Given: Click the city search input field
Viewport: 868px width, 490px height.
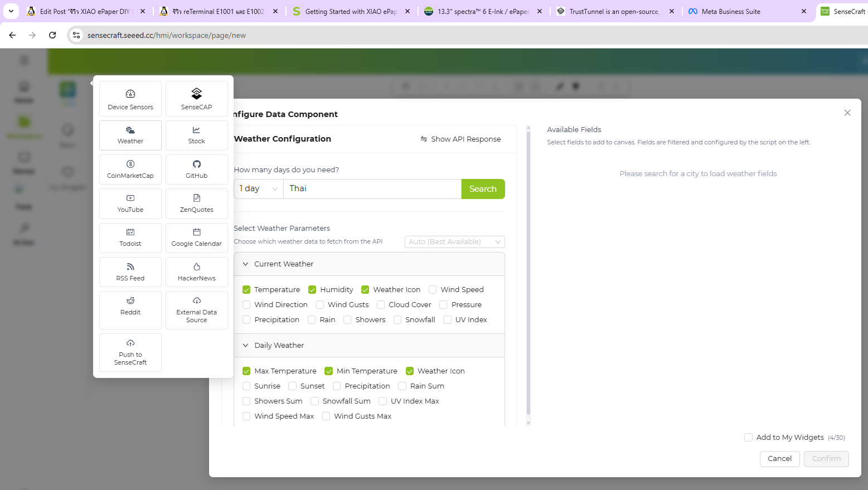Looking at the screenshot, I should [372, 189].
